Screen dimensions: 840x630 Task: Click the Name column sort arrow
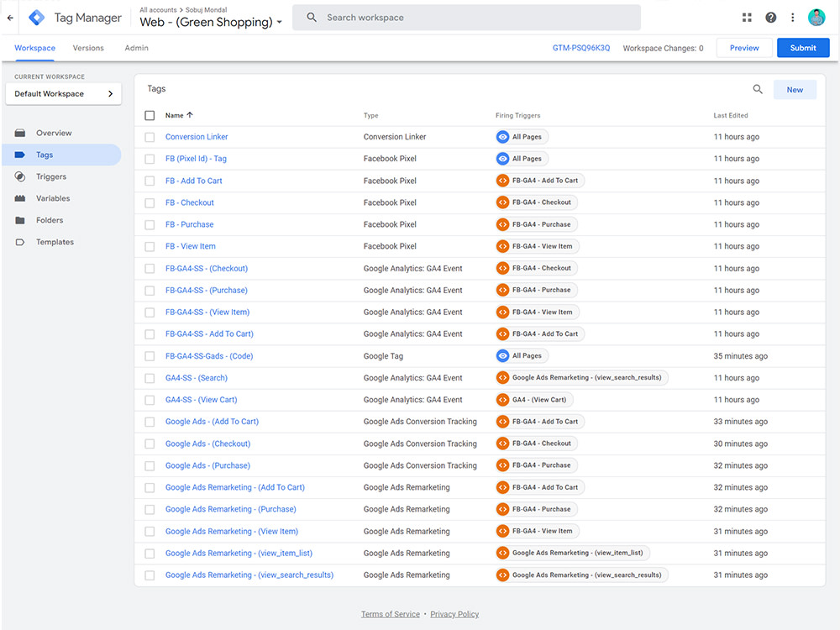(x=190, y=115)
